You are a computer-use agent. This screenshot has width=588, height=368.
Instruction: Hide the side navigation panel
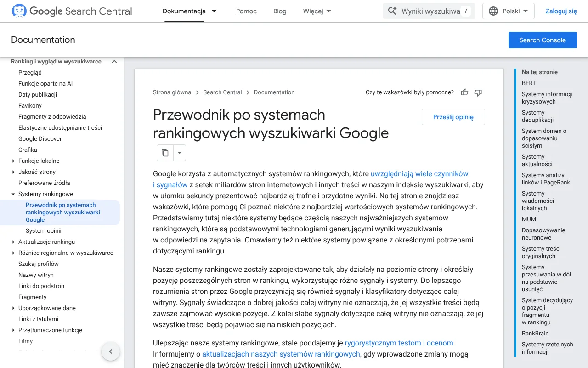click(110, 351)
